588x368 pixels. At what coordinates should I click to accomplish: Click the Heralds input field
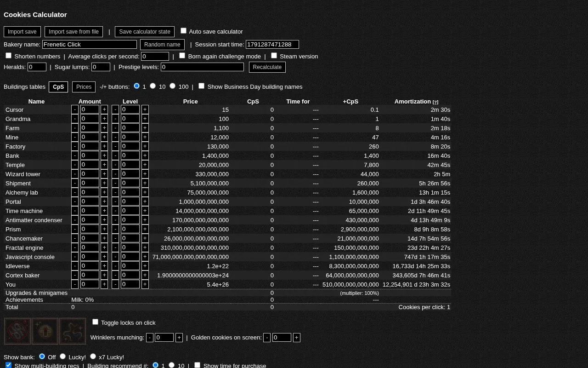(37, 67)
